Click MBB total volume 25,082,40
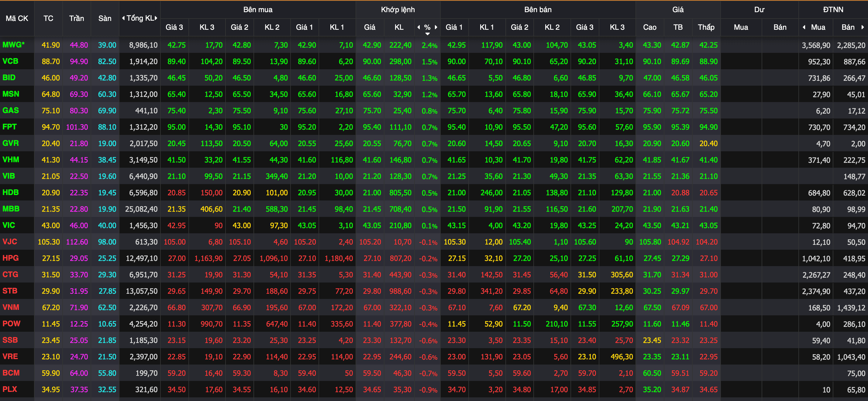 coord(141,209)
